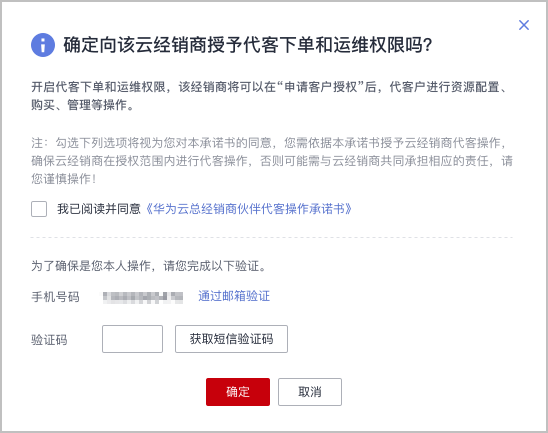
Task: Click the blue info icon beside title
Action: click(x=43, y=45)
